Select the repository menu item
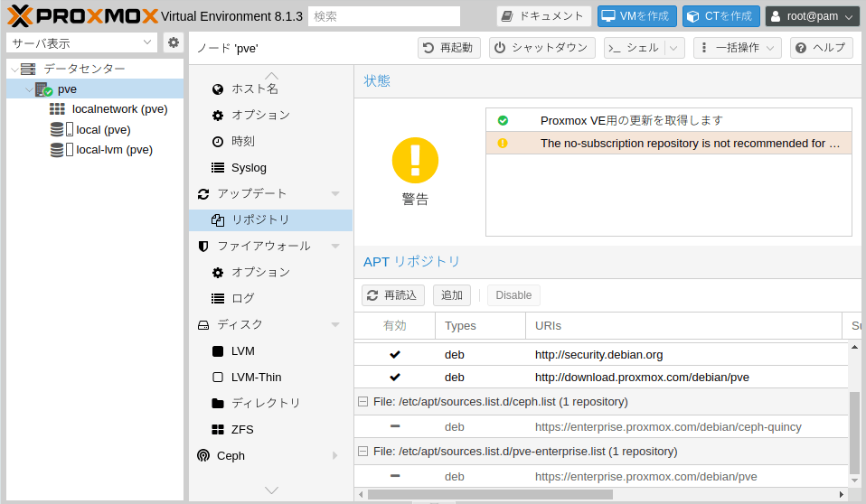 (x=270, y=220)
